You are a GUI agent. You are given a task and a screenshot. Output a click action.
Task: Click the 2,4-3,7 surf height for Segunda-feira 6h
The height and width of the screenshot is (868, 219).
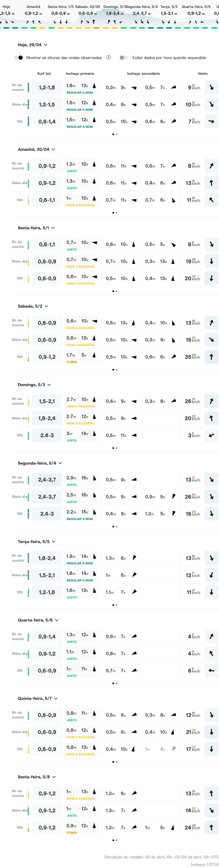[47, 480]
